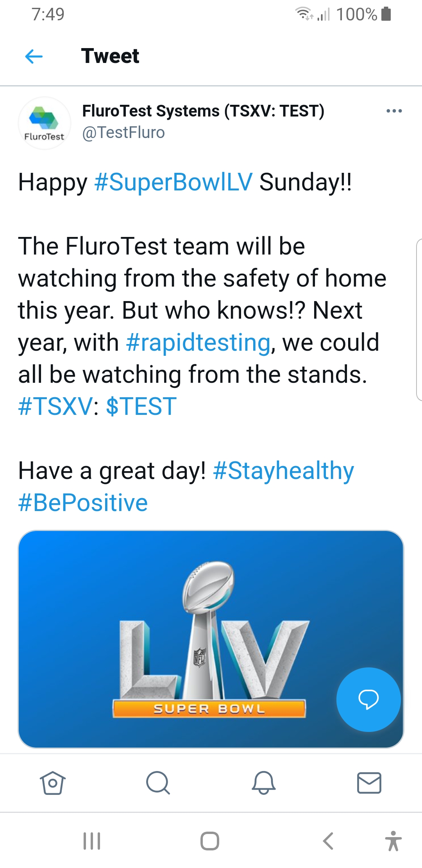Open the #TSXV hashtag link
The image size is (422, 868).
click(55, 407)
